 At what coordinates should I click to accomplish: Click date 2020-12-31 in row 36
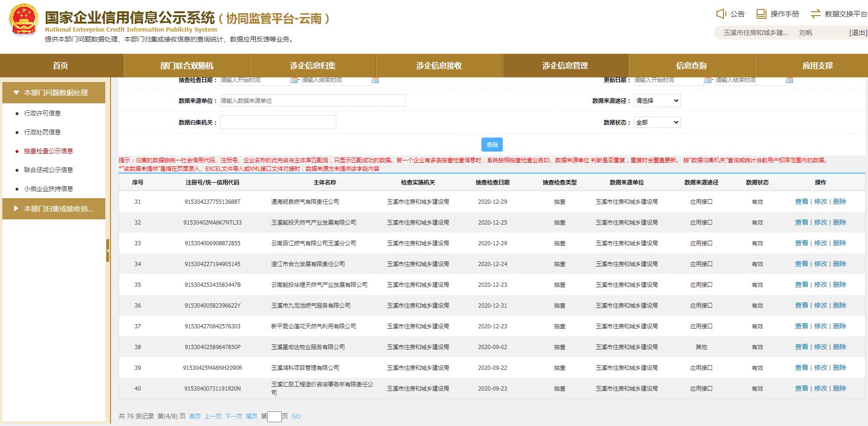(493, 305)
